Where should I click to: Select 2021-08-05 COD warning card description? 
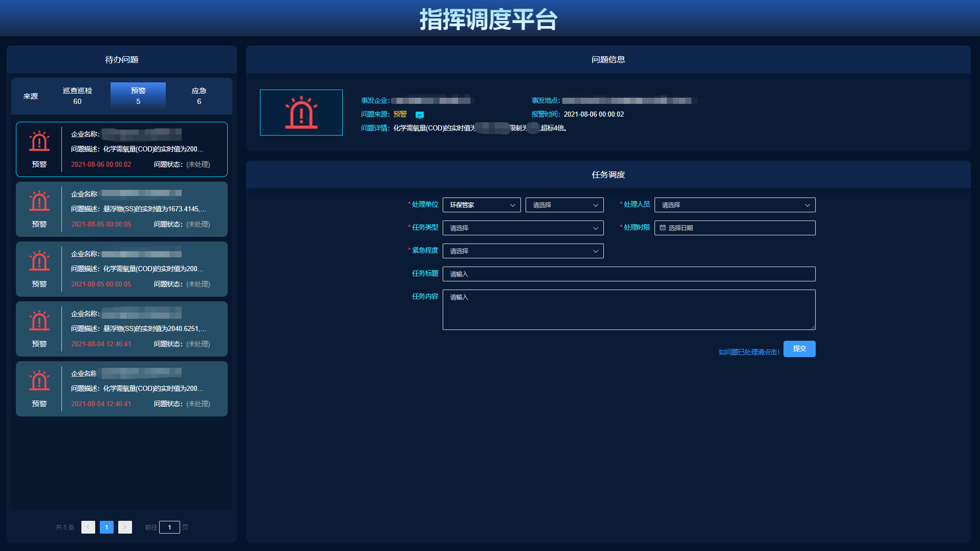[137, 269]
